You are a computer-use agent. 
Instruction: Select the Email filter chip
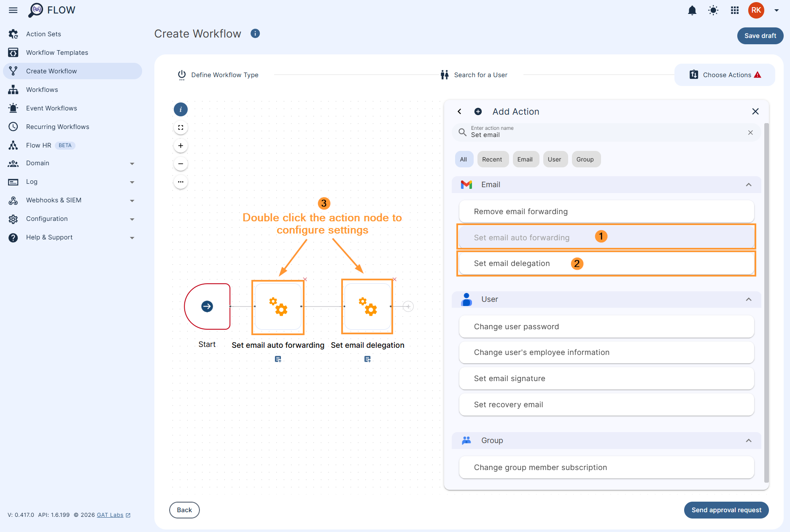click(525, 159)
